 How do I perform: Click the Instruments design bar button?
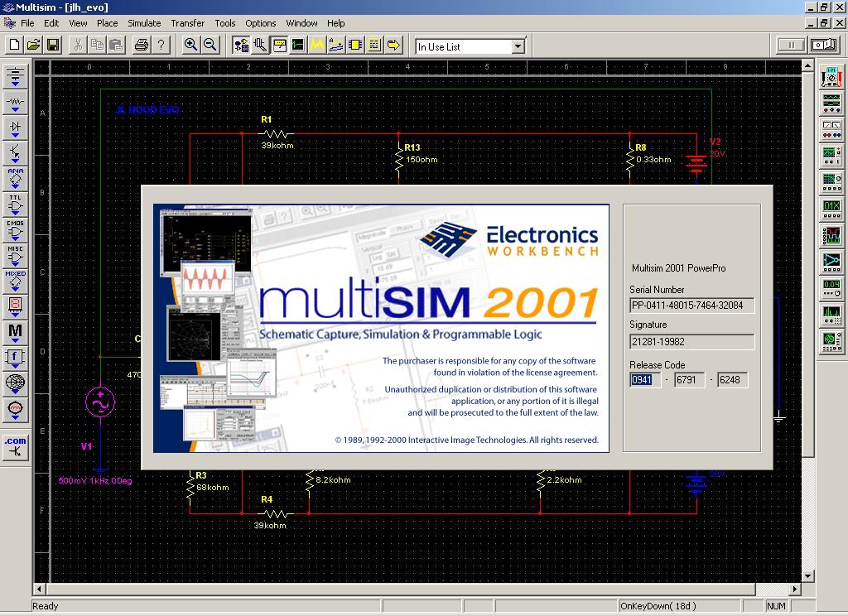pos(279,45)
